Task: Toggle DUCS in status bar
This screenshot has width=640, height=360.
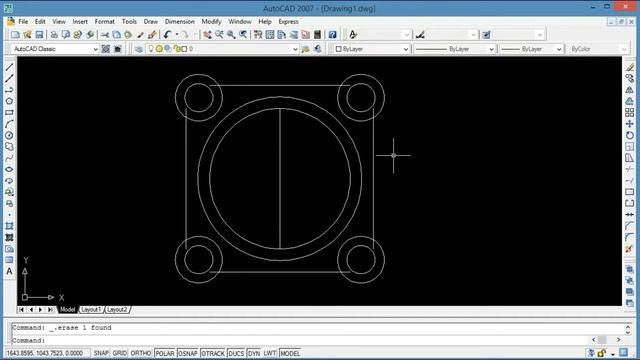Action: 236,353
